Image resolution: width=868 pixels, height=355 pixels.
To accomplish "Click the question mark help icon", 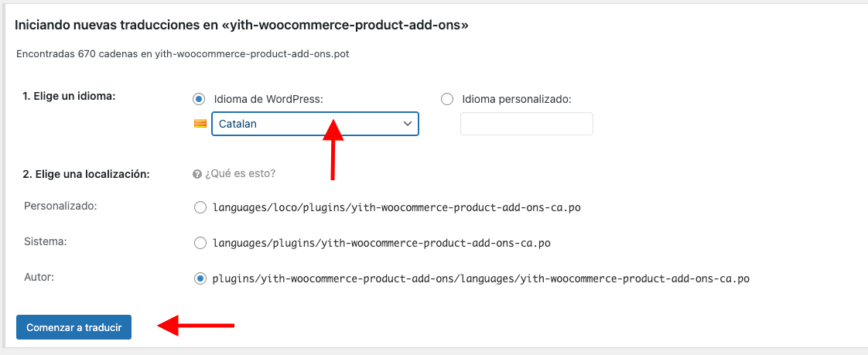I will (x=196, y=174).
